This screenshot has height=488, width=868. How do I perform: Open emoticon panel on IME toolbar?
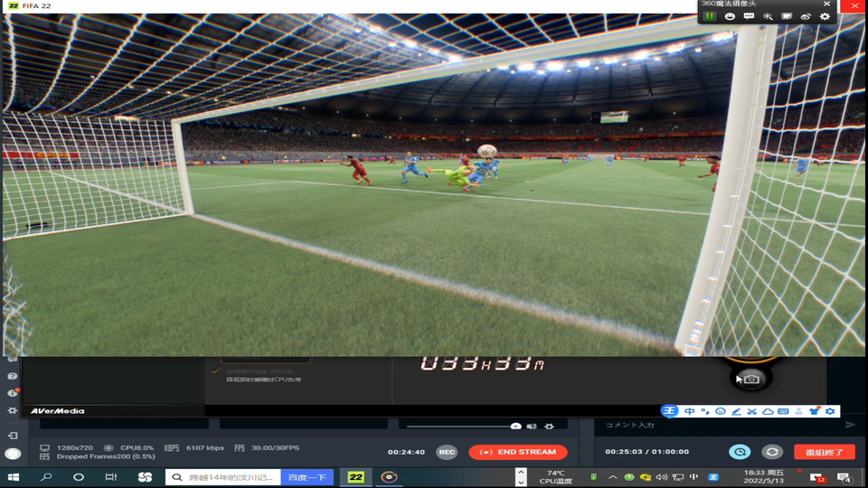[721, 411]
